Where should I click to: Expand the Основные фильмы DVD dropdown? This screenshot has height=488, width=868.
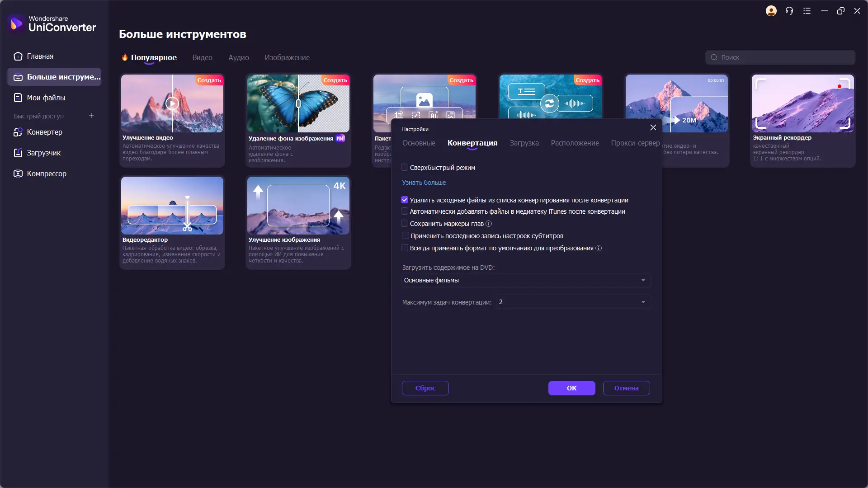pos(526,280)
